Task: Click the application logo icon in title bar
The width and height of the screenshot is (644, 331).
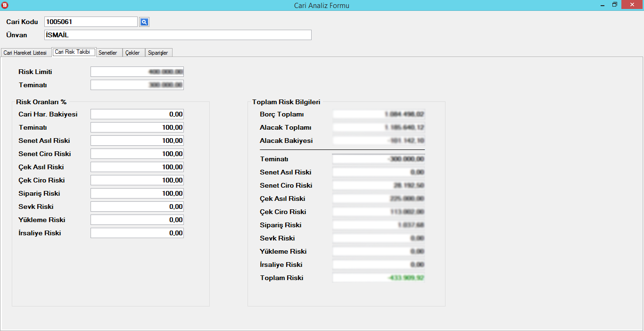Action: point(5,5)
